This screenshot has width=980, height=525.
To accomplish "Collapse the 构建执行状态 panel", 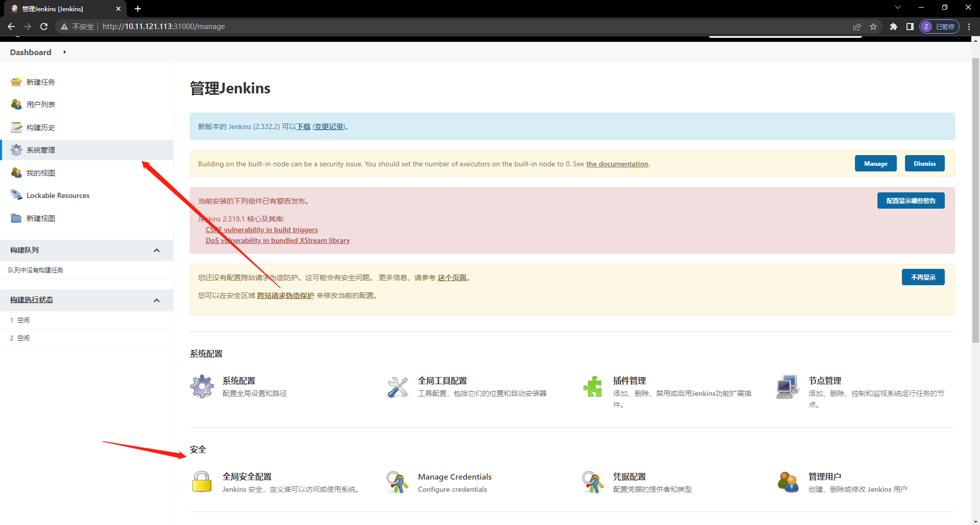I will tap(157, 300).
